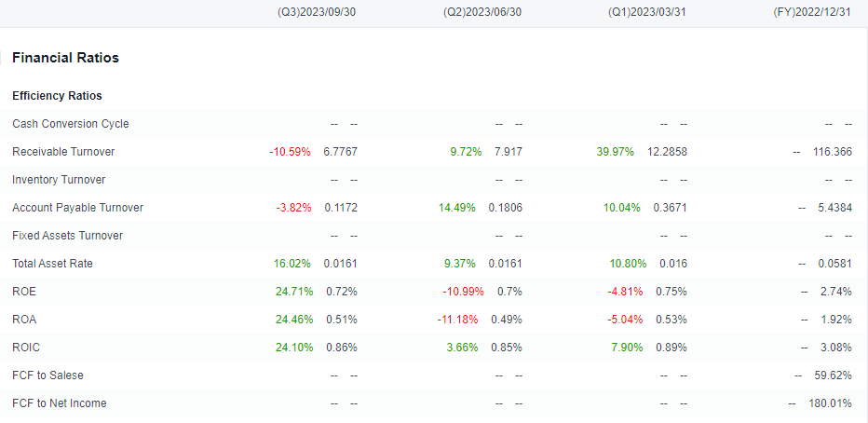Click ROA Q3 value 0.51%
This screenshot has width=868, height=423.
[342, 320]
